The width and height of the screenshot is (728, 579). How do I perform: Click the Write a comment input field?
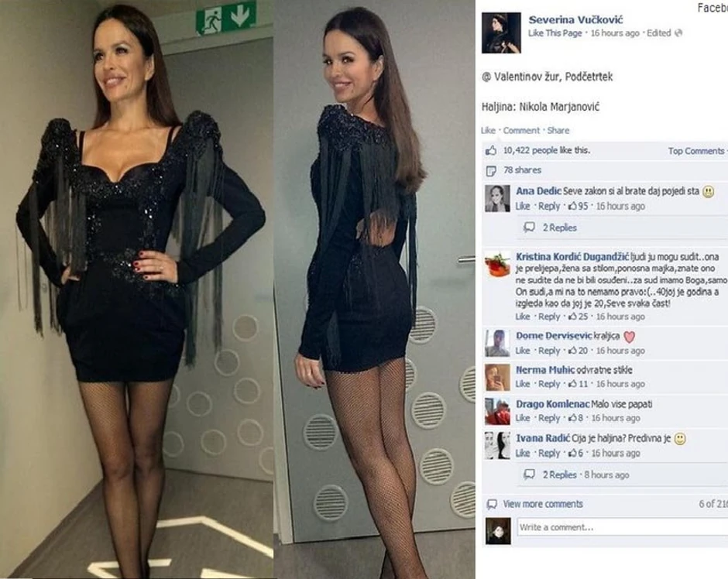coord(623,527)
